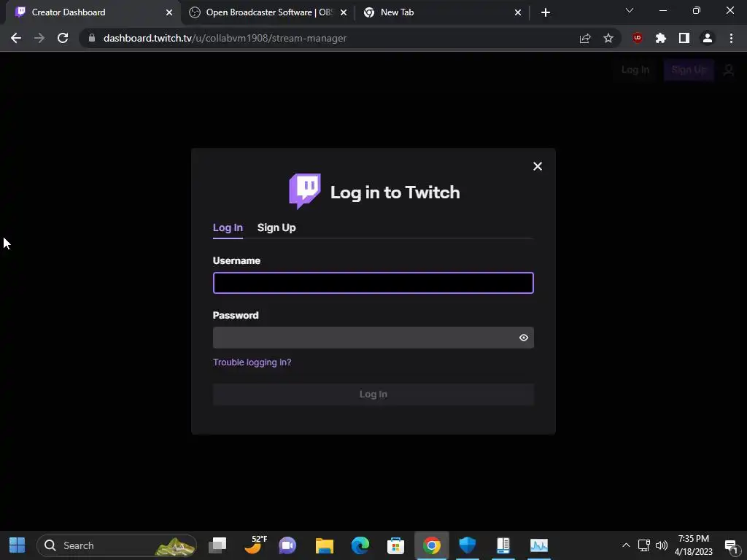Open Task View on the taskbar
This screenshot has height=560, width=747.
coord(217,545)
